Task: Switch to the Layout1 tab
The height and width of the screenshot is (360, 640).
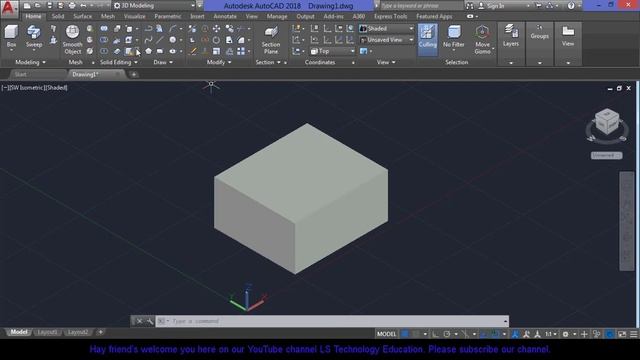Action: [47, 332]
